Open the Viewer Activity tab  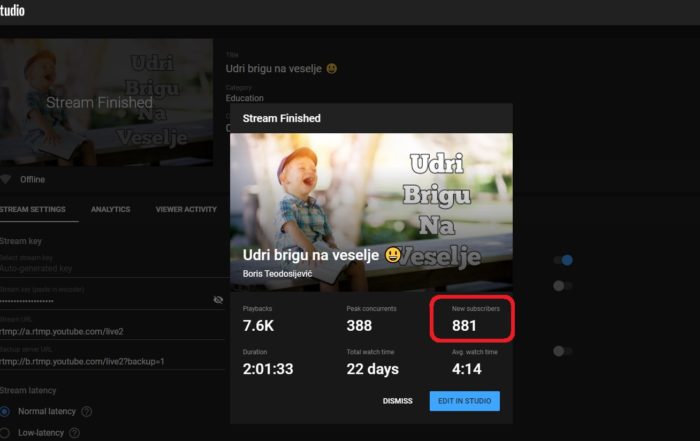click(x=186, y=209)
